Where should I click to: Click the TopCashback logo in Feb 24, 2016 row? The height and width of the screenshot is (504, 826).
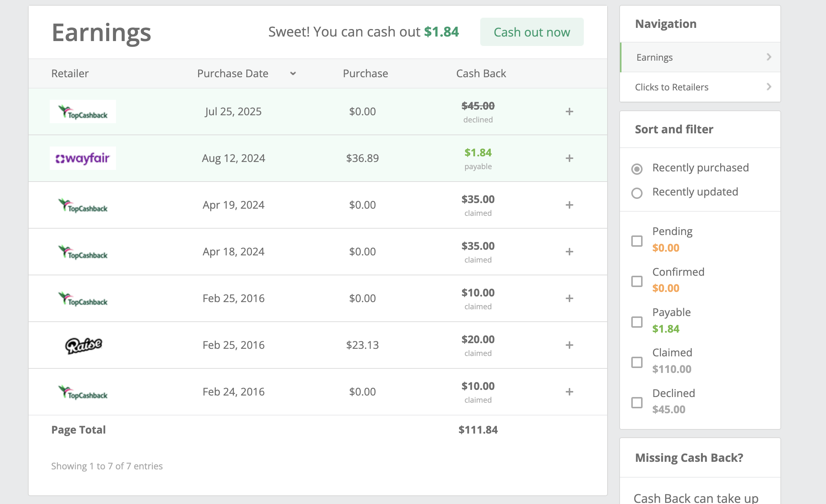(x=83, y=392)
